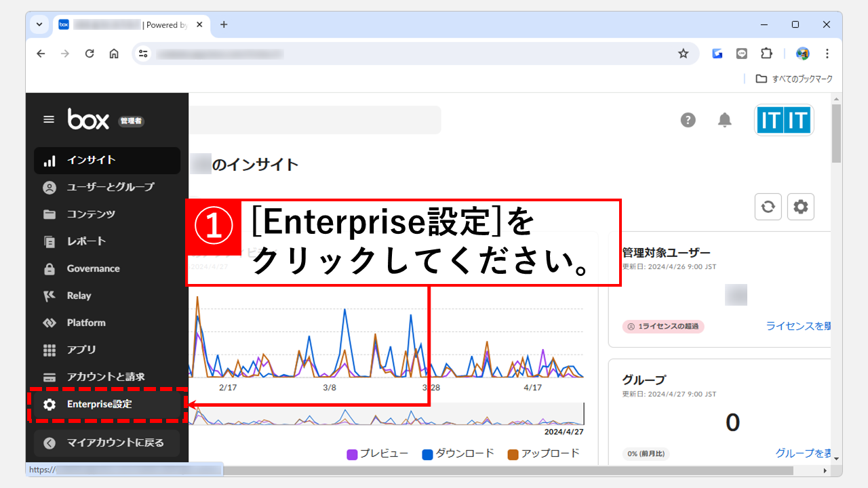Open すべてのブックマーク folder

794,79
